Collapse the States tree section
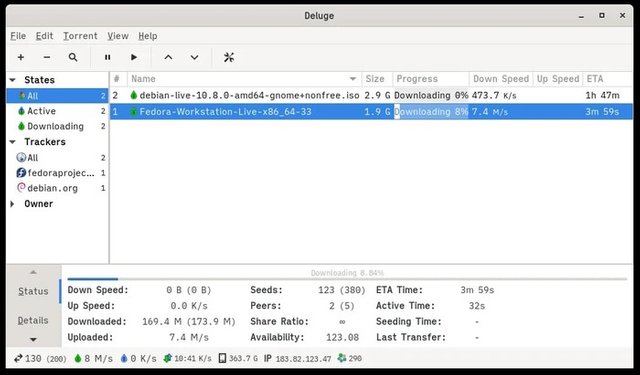Image resolution: width=640 pixels, height=375 pixels. [13, 80]
